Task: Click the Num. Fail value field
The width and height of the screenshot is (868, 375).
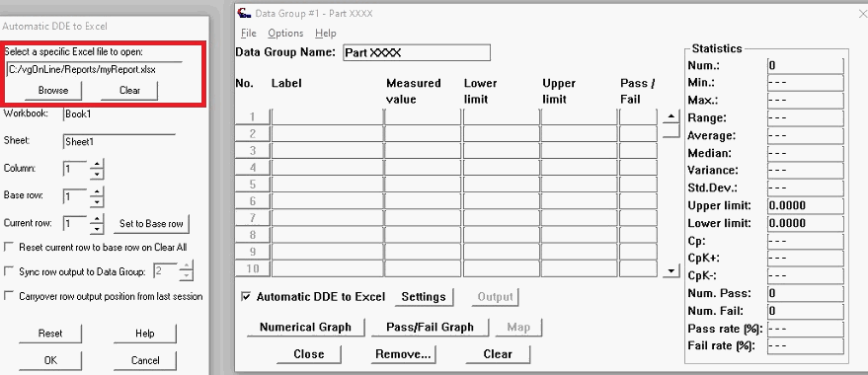Action: pyautogui.click(x=806, y=312)
